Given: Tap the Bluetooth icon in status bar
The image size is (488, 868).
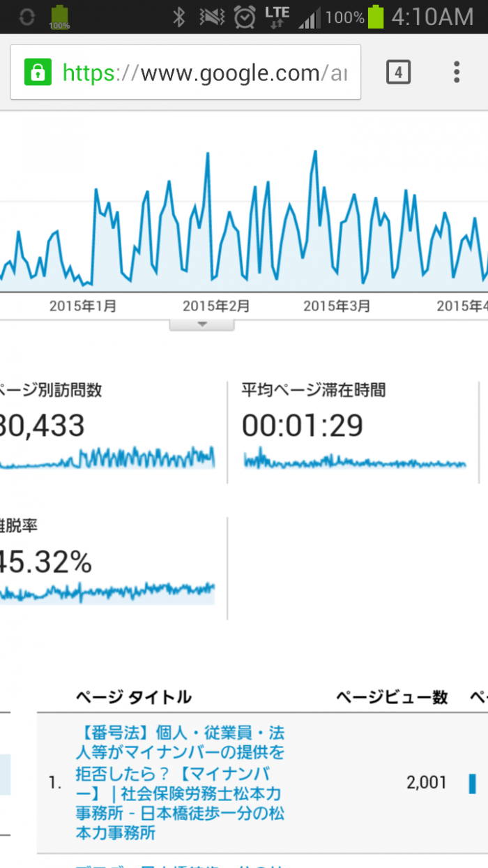Looking at the screenshot, I should tap(179, 17).
